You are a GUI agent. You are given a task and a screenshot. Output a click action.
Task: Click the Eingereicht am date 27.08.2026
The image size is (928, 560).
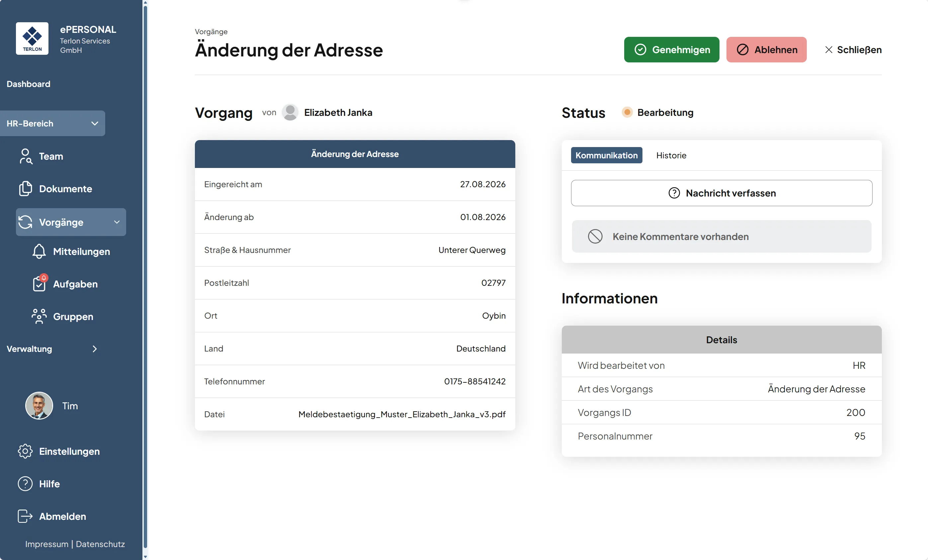(483, 184)
